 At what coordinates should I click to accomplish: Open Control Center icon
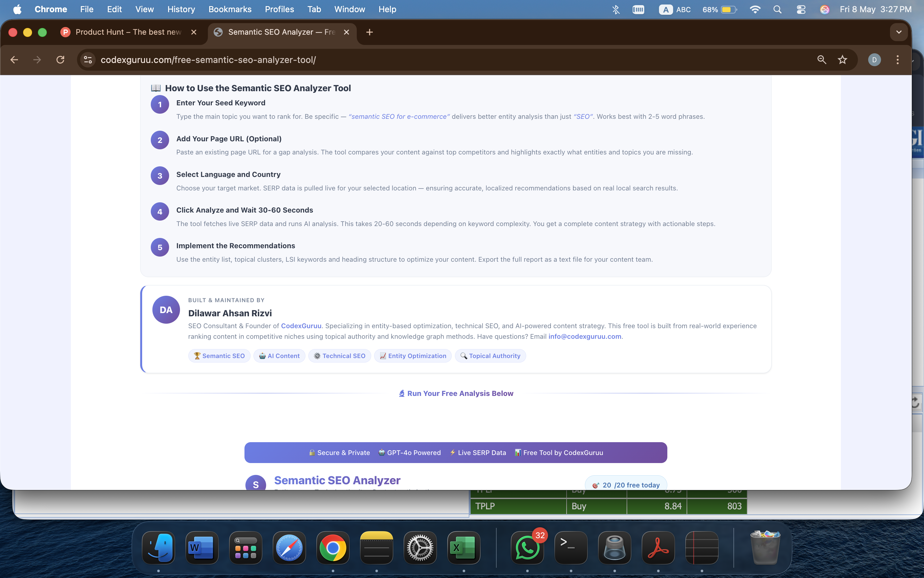[801, 9]
